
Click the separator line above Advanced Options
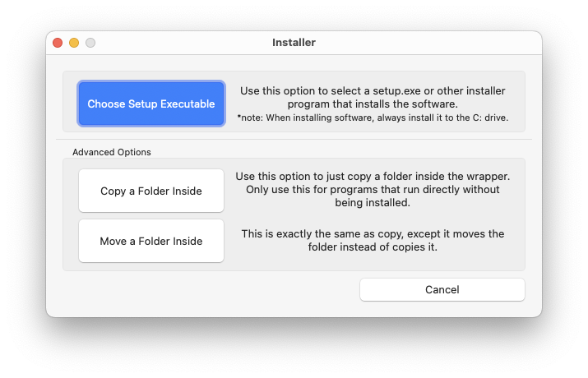pos(294,140)
